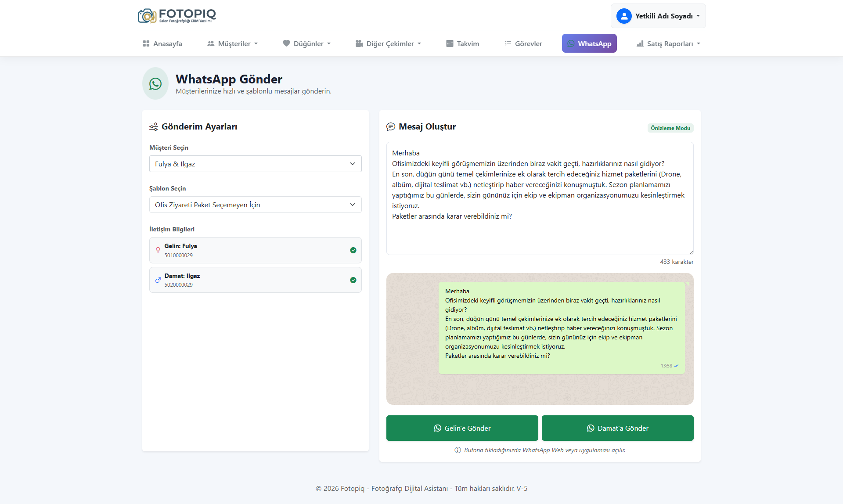Click the info icon below send buttons
The width and height of the screenshot is (843, 504).
point(458,450)
